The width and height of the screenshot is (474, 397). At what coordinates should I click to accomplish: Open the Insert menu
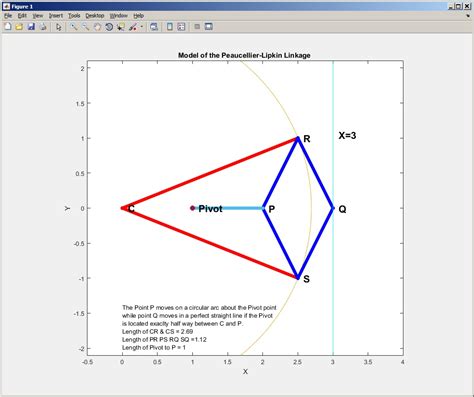point(56,16)
